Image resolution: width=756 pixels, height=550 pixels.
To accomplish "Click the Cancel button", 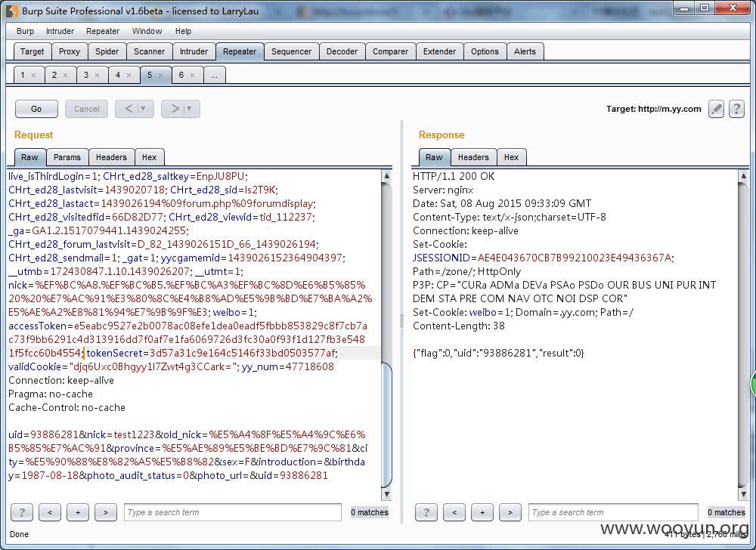I will 87,109.
